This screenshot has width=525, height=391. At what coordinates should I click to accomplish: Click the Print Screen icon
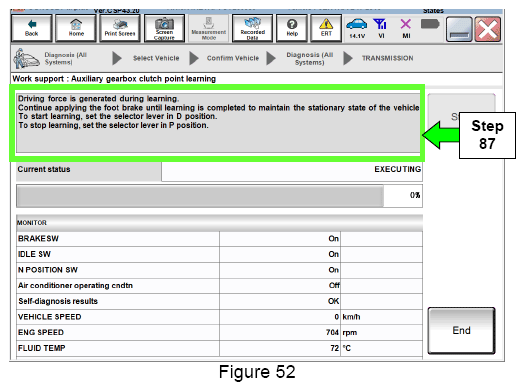click(120, 28)
